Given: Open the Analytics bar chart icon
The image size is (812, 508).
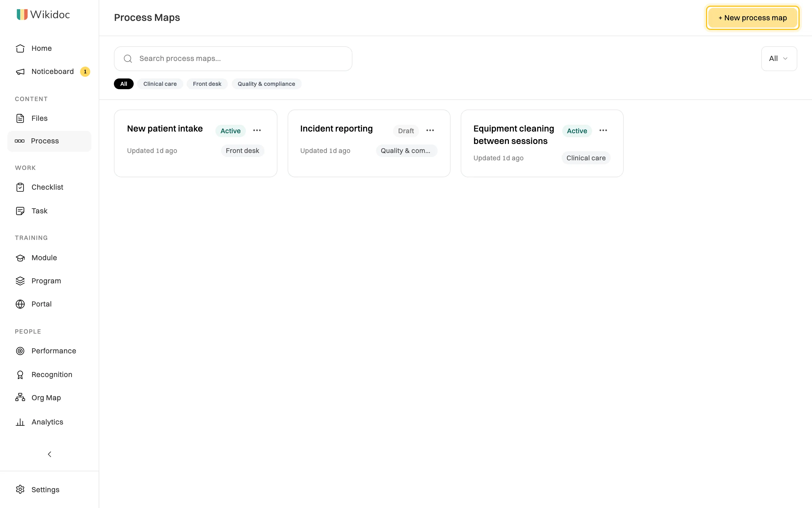Looking at the screenshot, I should click(20, 422).
